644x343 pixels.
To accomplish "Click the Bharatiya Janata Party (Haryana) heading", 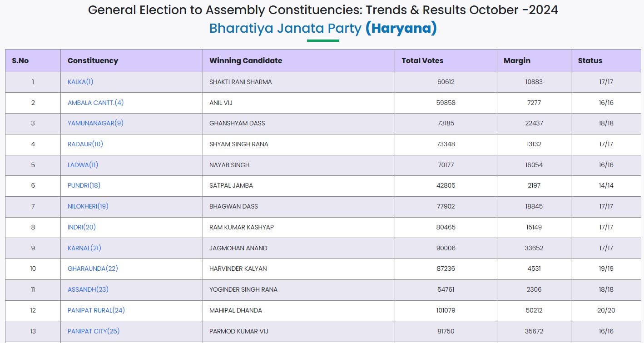I will click(x=323, y=28).
